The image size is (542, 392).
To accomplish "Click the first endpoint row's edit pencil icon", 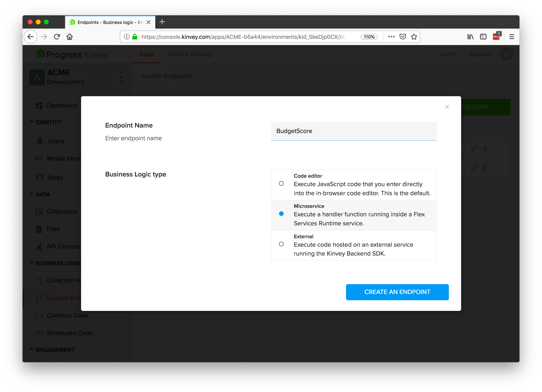I will click(474, 149).
